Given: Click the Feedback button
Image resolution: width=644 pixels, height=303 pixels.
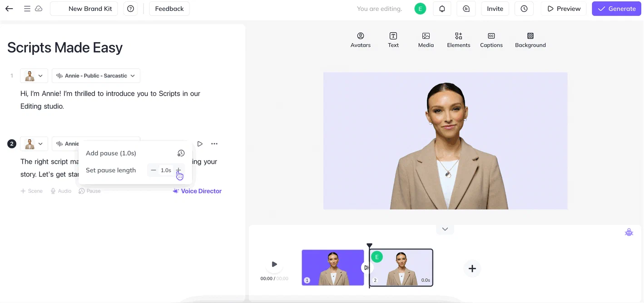Looking at the screenshot, I should (169, 9).
